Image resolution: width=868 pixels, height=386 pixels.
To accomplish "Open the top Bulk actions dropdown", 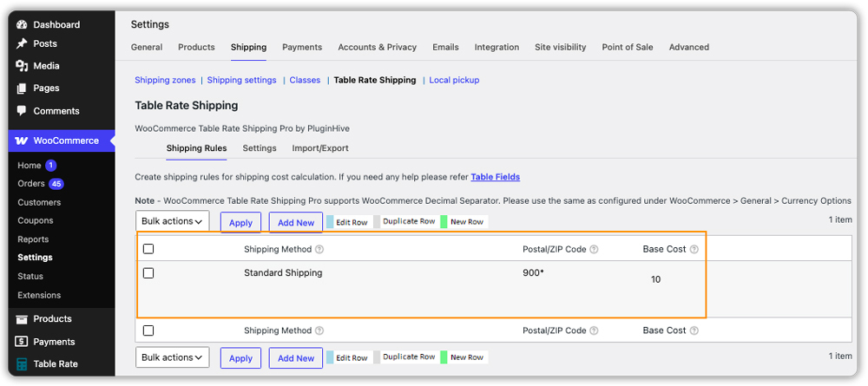I will pos(172,221).
